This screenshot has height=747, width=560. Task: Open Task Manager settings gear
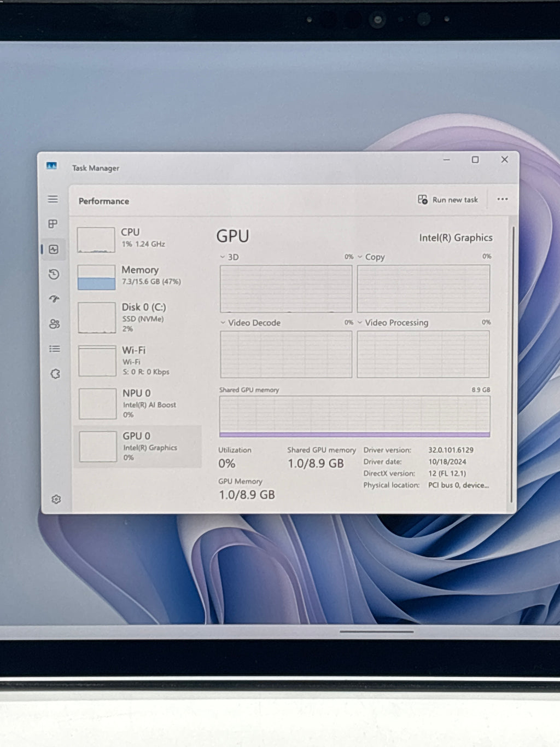click(56, 499)
